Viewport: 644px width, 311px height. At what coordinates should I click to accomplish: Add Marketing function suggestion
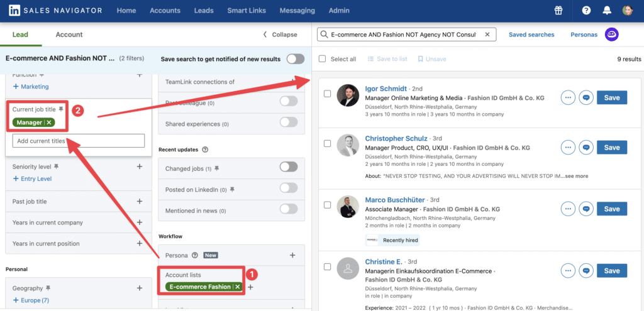point(31,87)
